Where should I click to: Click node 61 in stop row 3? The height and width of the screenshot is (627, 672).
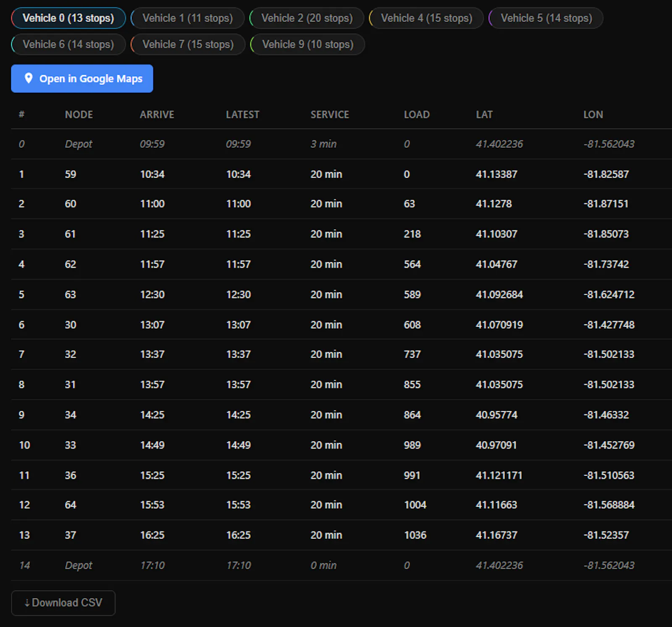70,234
